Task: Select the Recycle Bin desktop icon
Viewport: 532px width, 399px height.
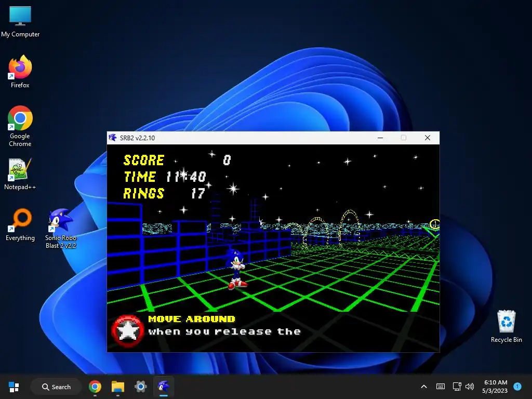Action: 506,326
